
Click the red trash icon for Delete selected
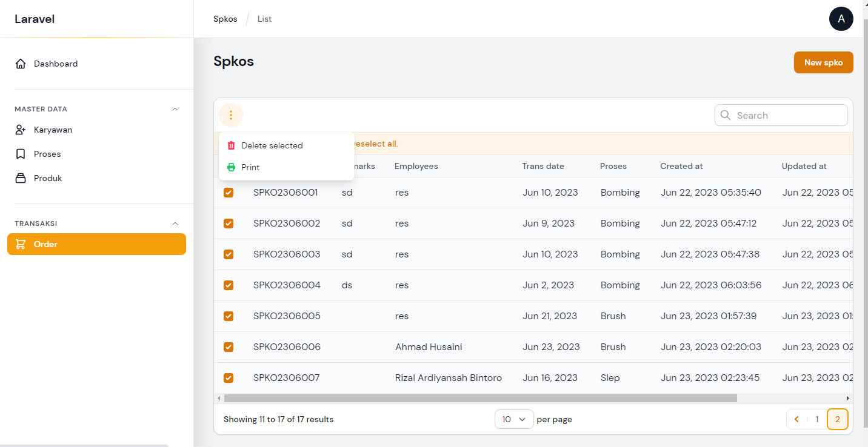click(x=231, y=145)
